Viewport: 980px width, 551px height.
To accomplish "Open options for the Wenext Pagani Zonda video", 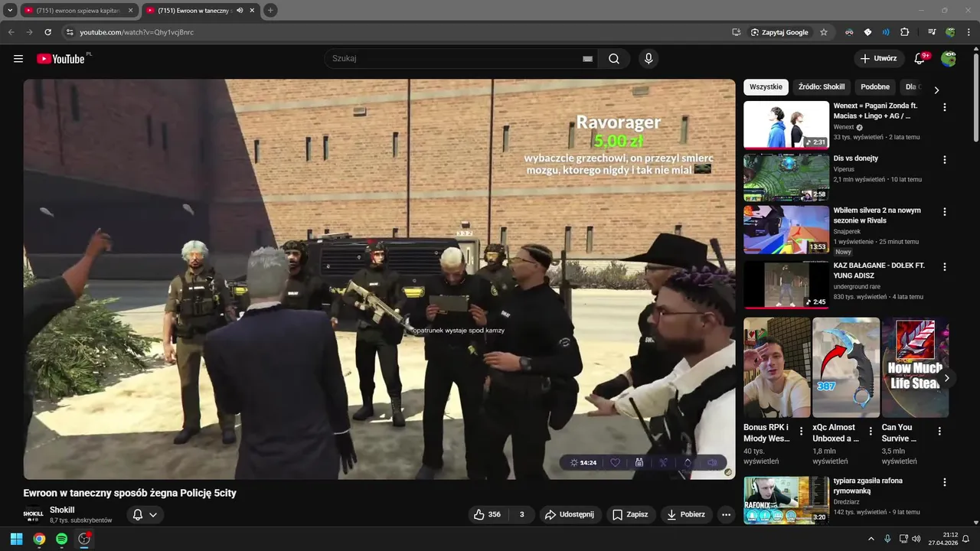I will (x=944, y=108).
